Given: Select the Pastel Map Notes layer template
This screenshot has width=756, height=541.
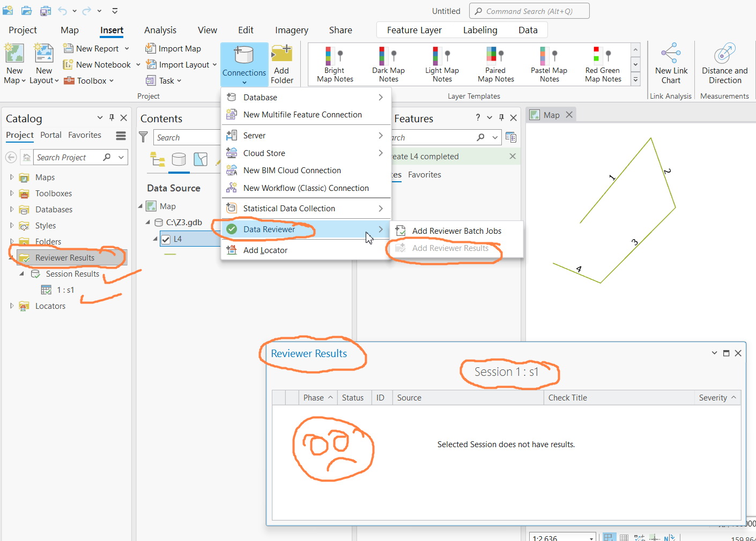Looking at the screenshot, I should tap(549, 64).
